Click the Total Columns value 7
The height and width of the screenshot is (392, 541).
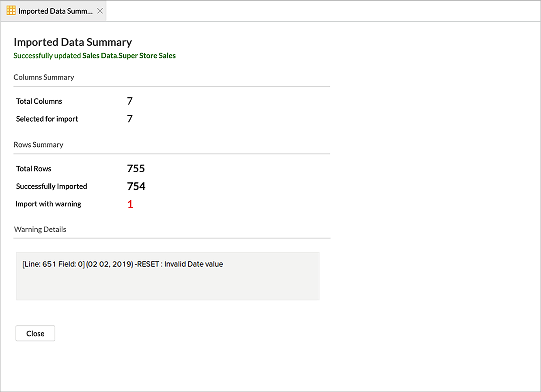coord(130,101)
